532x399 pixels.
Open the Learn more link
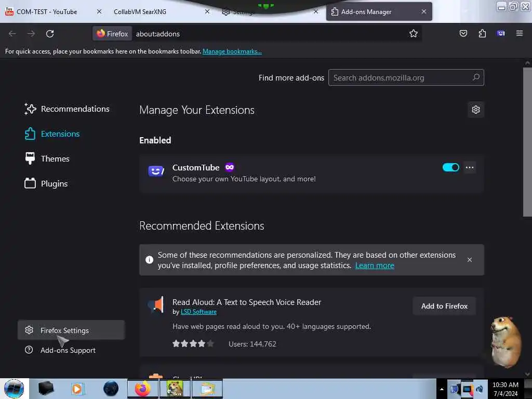[x=375, y=265]
